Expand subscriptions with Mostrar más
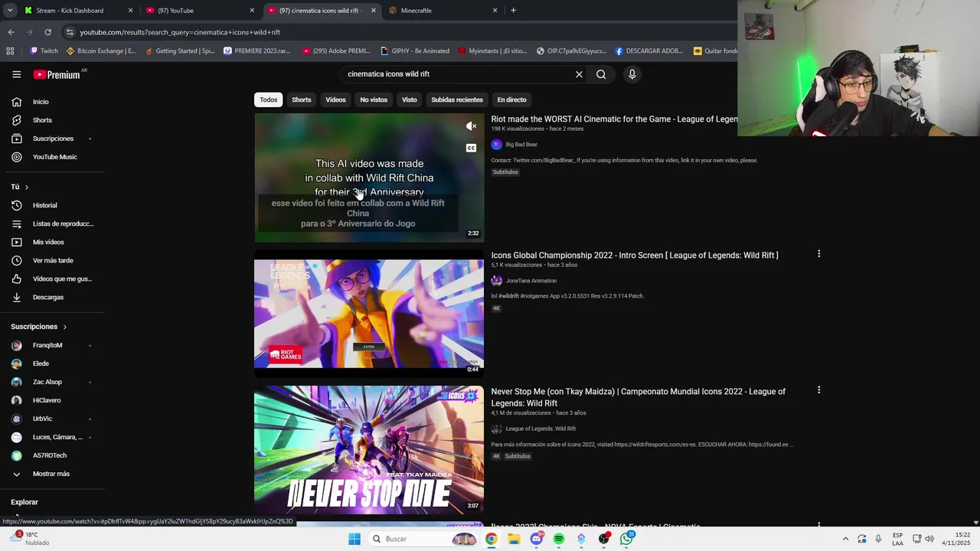Image resolution: width=980 pixels, height=551 pixels. click(52, 474)
